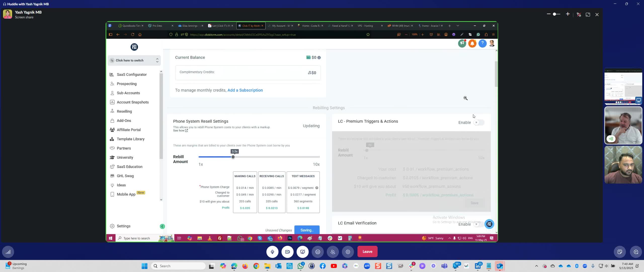Open huddle settings gear
This screenshot has height=272, width=644.
point(348,252)
